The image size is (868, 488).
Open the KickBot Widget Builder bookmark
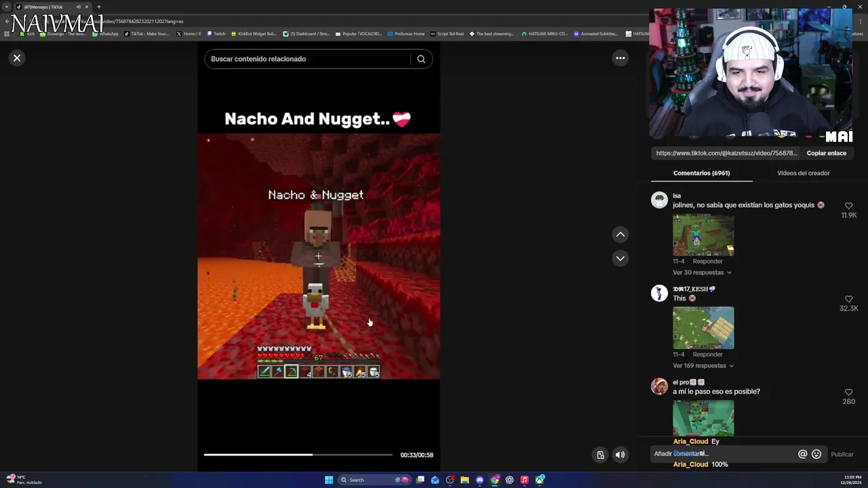254,34
